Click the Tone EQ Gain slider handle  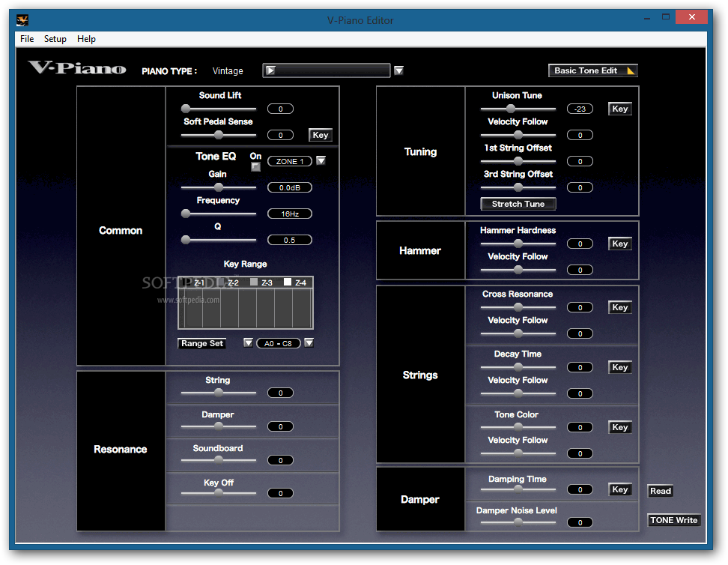pyautogui.click(x=219, y=187)
